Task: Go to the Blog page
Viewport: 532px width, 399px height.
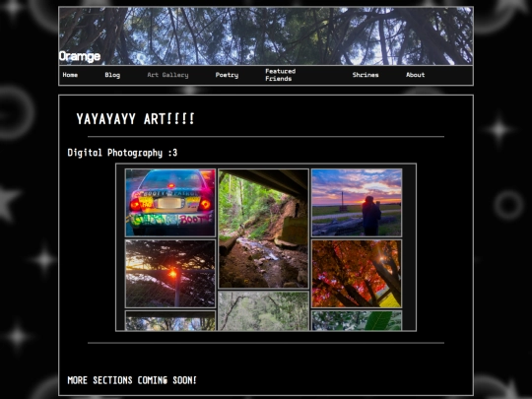Action: tap(112, 75)
